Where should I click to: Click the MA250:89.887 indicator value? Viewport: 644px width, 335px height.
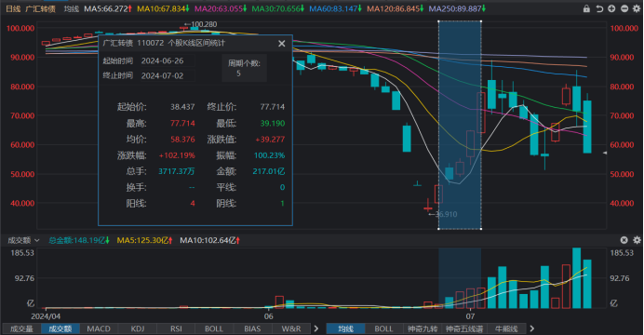tap(457, 8)
